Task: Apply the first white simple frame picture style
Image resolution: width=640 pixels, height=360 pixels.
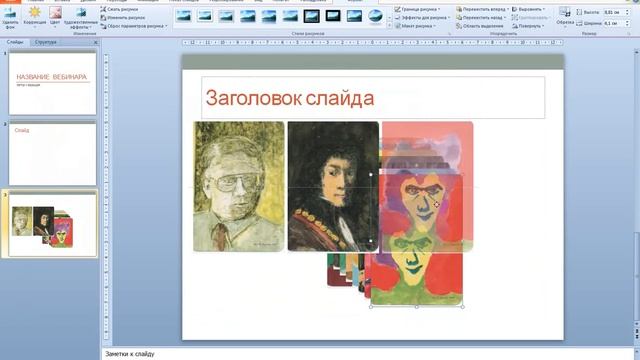Action: tap(184, 16)
